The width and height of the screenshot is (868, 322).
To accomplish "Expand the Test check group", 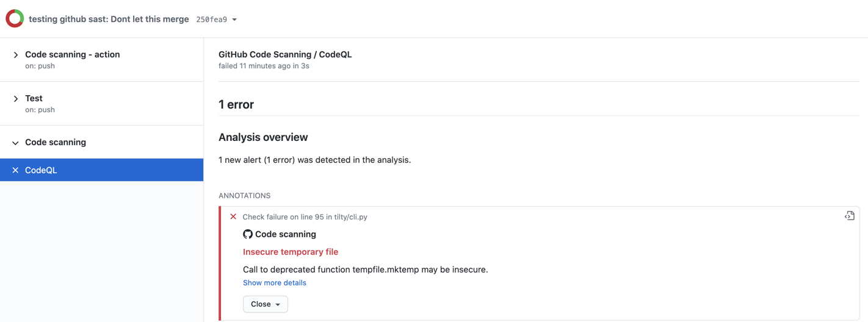I will click(x=16, y=99).
